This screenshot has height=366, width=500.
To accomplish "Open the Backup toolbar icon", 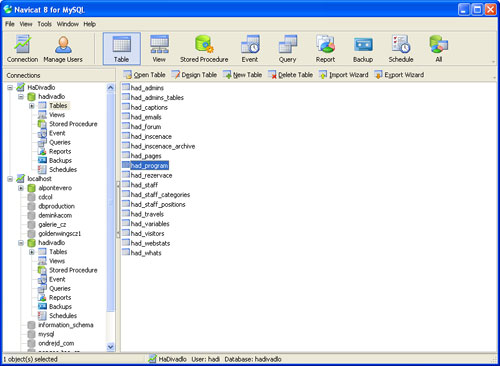I will pos(363,49).
